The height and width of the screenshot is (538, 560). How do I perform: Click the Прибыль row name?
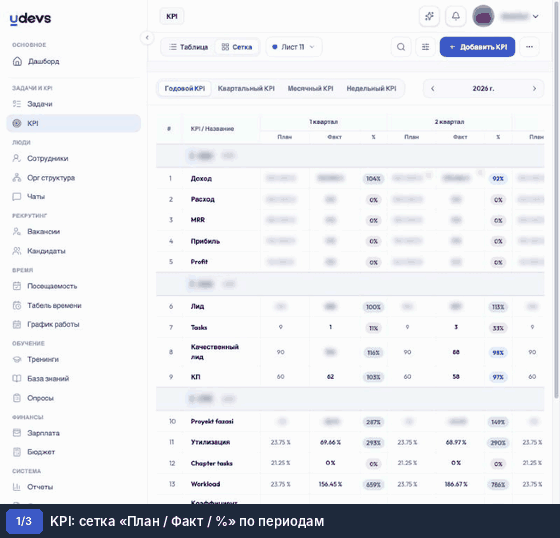point(205,241)
